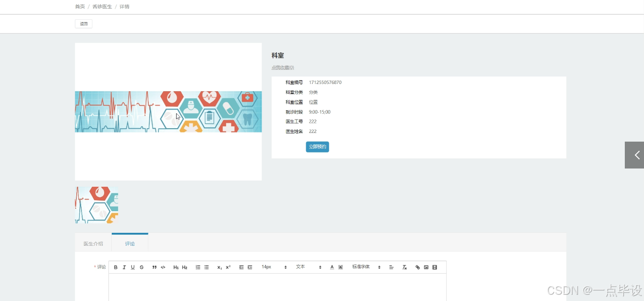Switch to the 医生介绍 tab
The image size is (644, 301).
click(x=93, y=243)
